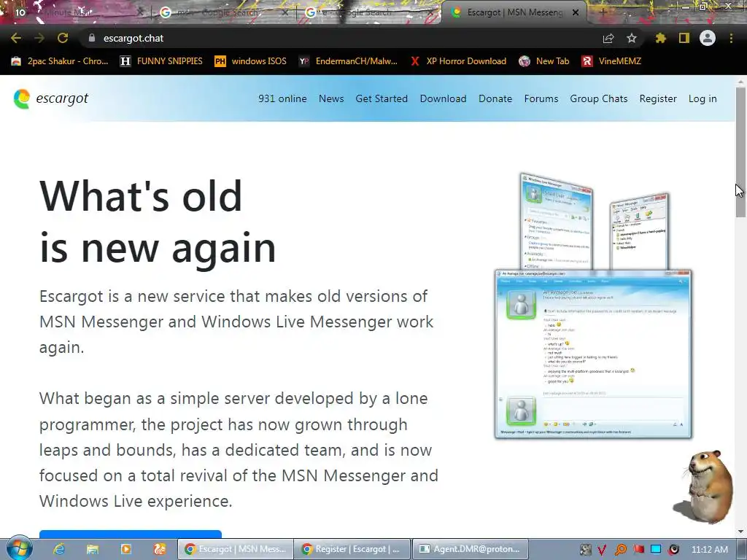
Task: Open the XP Horror Download bookmark
Action: click(x=458, y=61)
